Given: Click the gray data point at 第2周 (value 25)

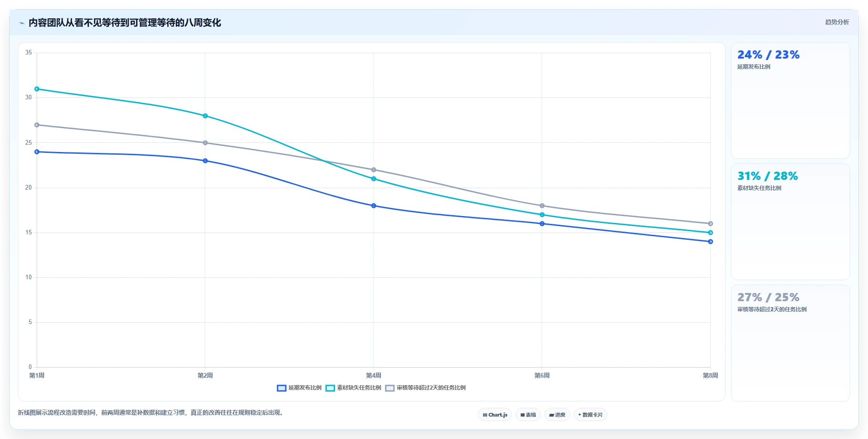Looking at the screenshot, I should click(205, 143).
